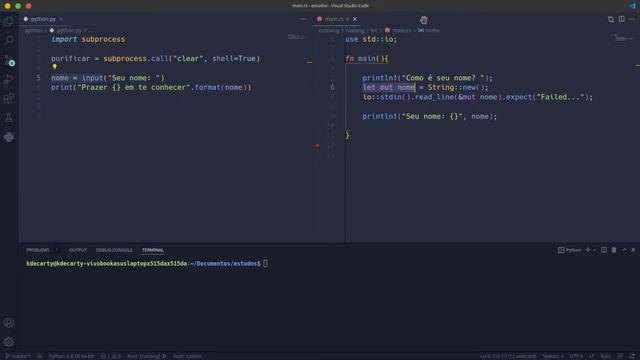Click the println!("Seu nome: {}") line

[x=429, y=116]
